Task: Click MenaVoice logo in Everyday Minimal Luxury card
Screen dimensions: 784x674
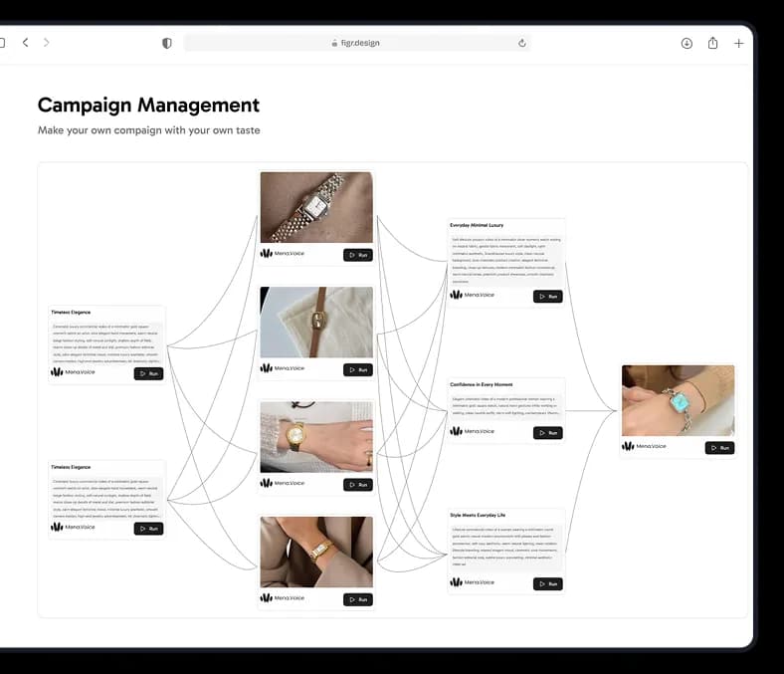Action: pyautogui.click(x=472, y=295)
